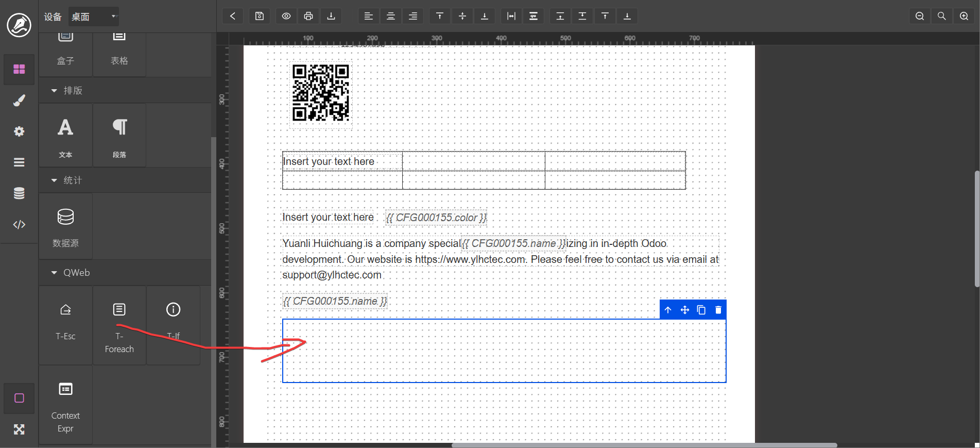The image size is (980, 448).
Task: Select the T-Foreach QWeb component
Action: coord(119,325)
